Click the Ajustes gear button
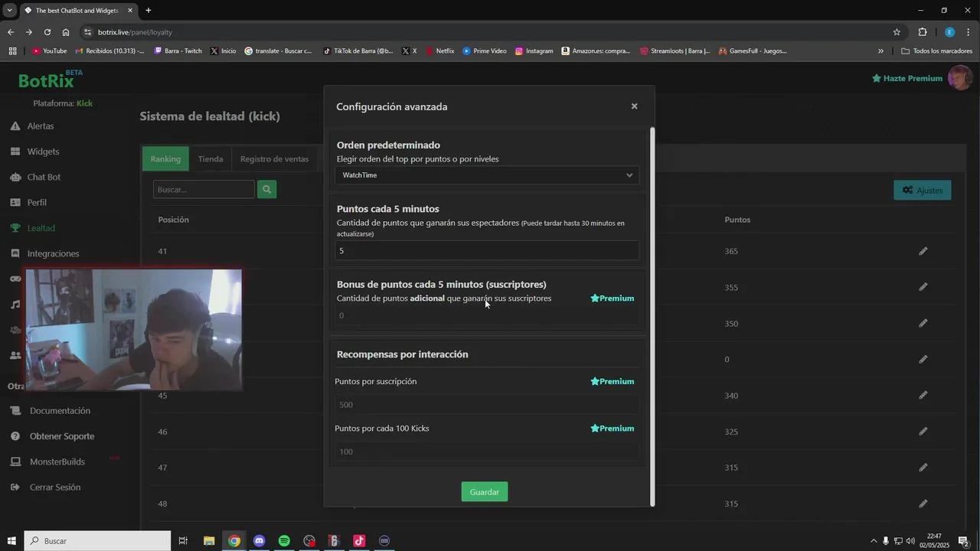The image size is (980, 551). (x=922, y=191)
